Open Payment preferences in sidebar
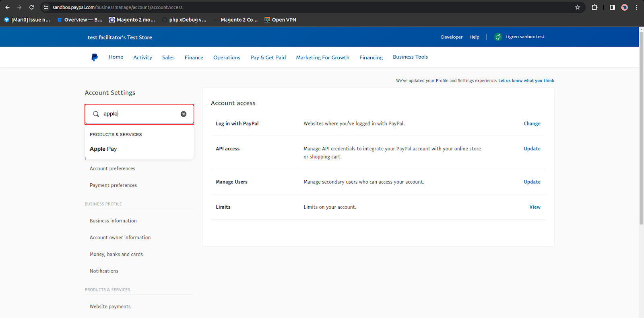644x318 pixels. point(113,185)
